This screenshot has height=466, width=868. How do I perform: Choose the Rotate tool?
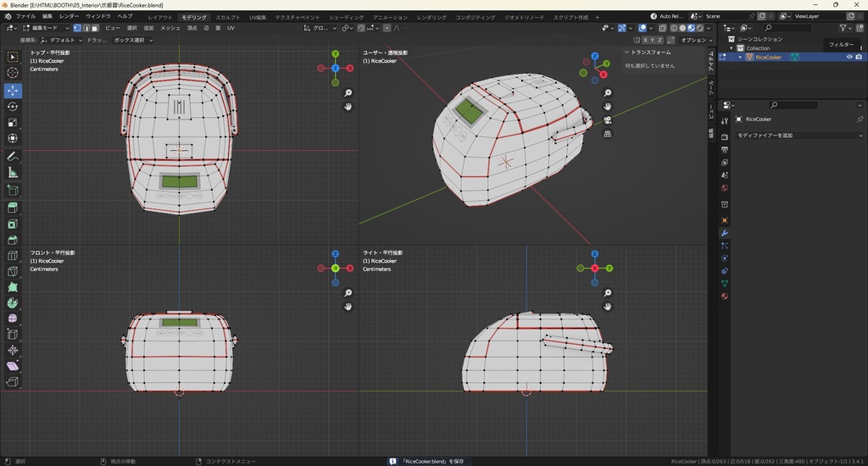13,107
